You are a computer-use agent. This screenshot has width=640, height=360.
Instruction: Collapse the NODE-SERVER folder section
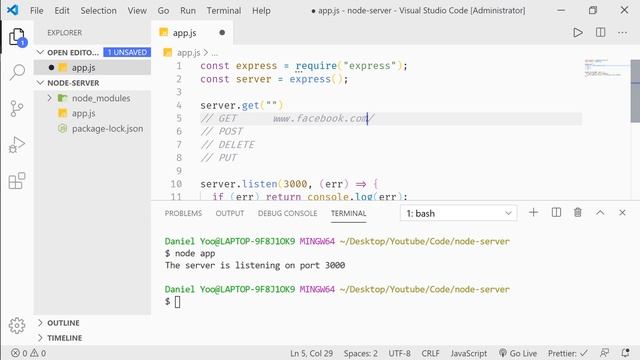(40, 83)
